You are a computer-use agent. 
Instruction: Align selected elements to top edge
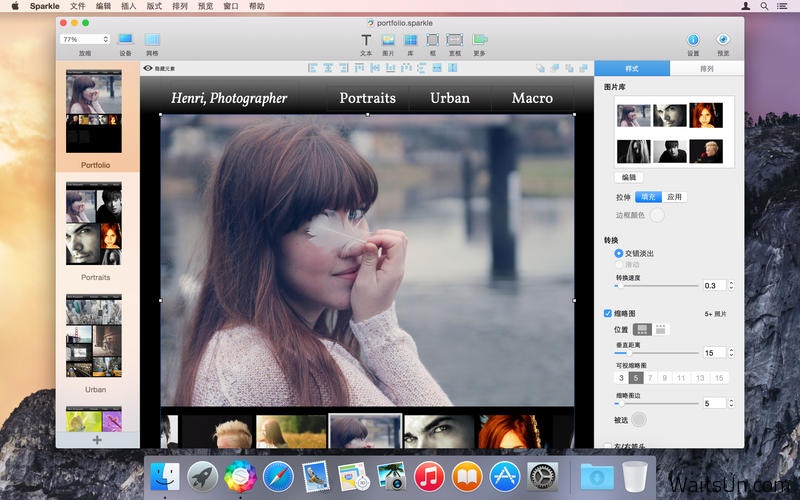pyautogui.click(x=359, y=68)
